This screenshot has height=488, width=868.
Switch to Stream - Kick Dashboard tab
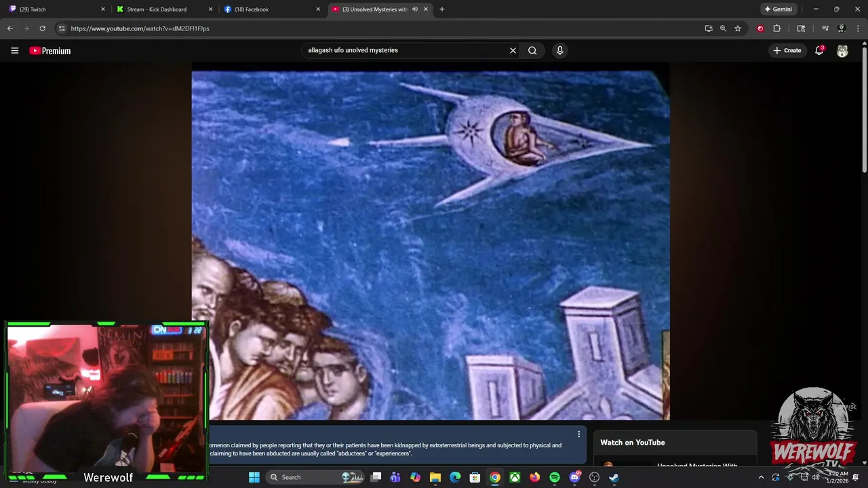click(165, 9)
